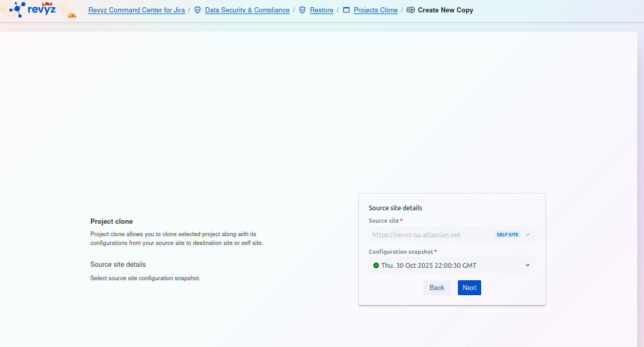Navigate to the Restore breadcrumb link
This screenshot has height=347, width=644.
coord(321,10)
